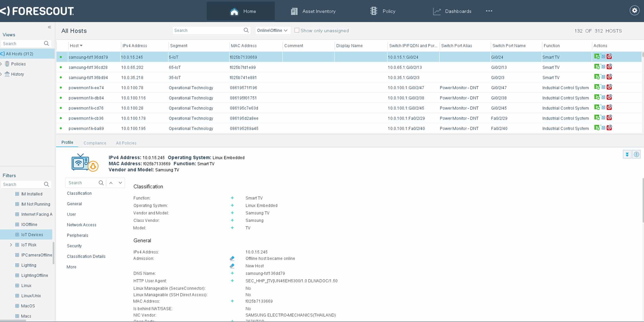
Task: Click blue middle action icon for samsung-fsf136bd94
Action: [603, 77]
